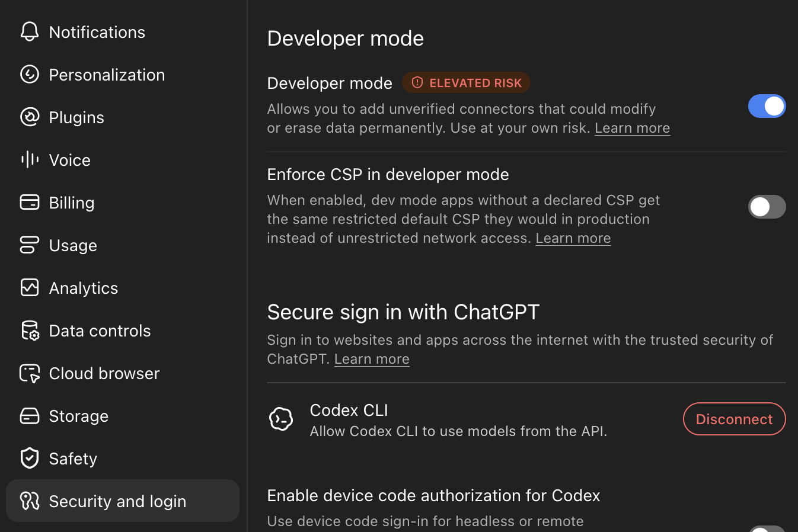Click 'Enable device code authorization for Codex' label
798x532 pixels.
coord(433,495)
